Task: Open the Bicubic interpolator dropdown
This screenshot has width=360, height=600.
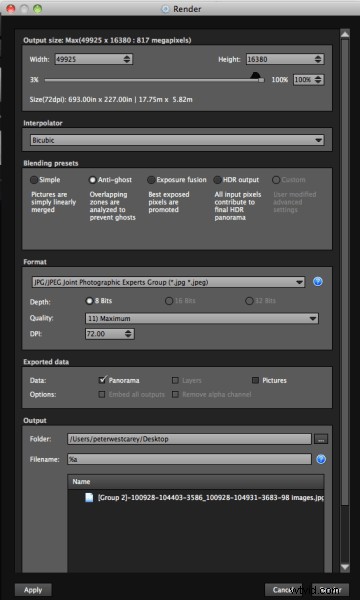Action: 177,140
